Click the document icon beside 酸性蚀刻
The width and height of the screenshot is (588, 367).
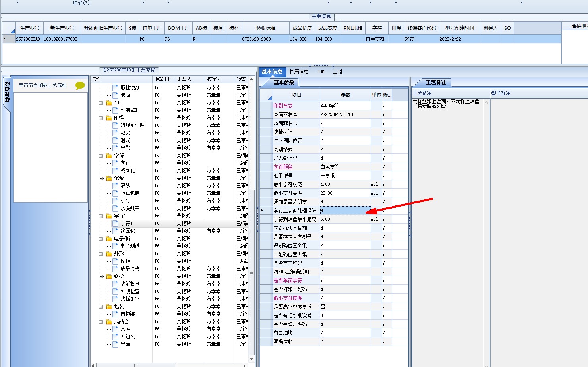pos(115,87)
